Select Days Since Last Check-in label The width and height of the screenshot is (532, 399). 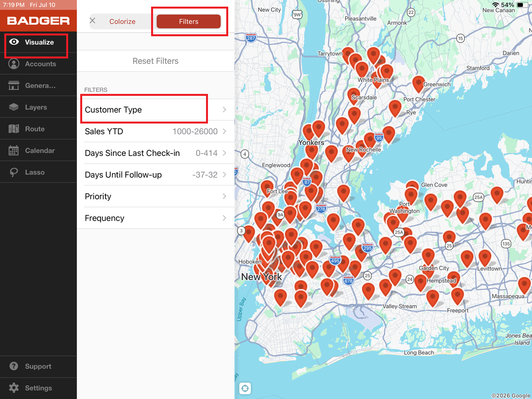pos(132,153)
